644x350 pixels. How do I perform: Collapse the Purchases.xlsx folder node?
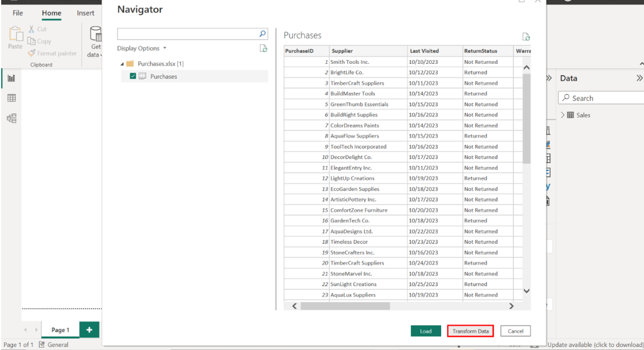click(122, 64)
